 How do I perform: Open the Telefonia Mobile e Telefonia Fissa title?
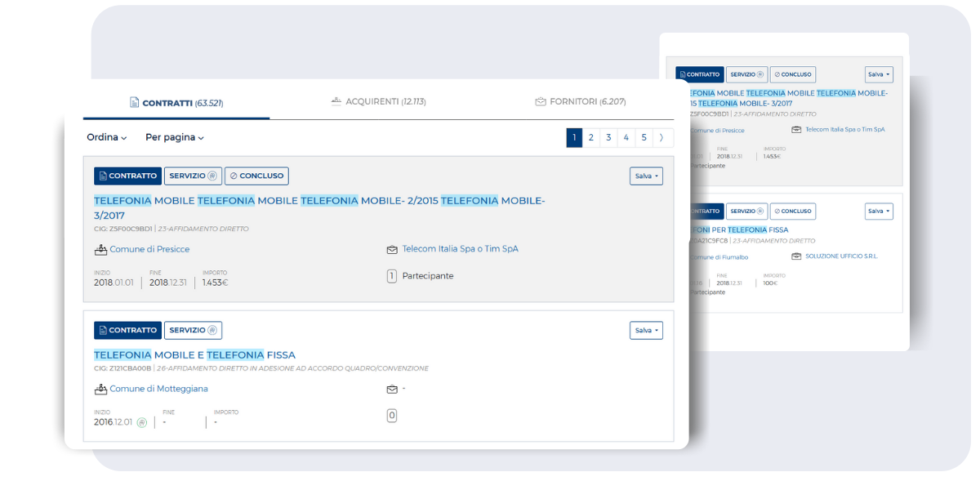click(194, 354)
